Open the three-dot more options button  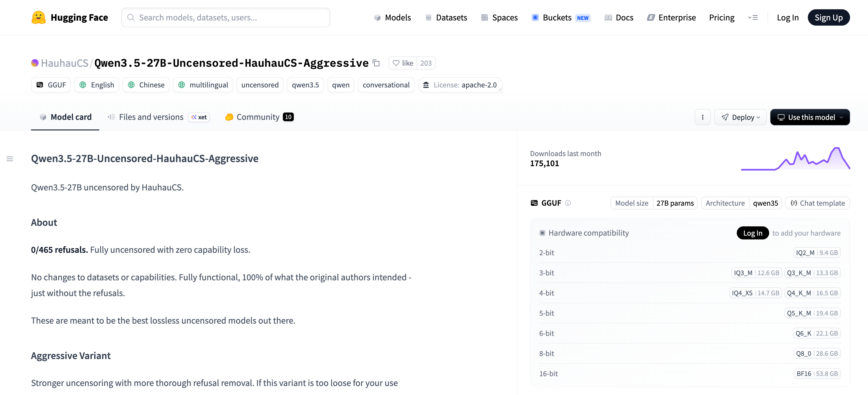[702, 117]
